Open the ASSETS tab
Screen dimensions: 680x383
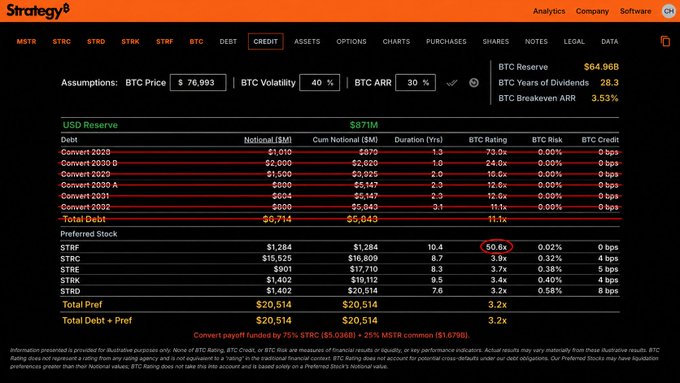point(307,42)
